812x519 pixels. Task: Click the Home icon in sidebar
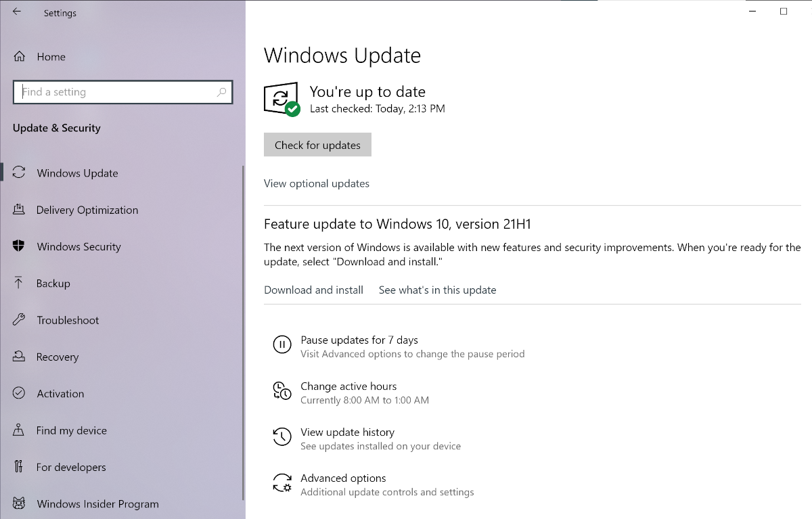pyautogui.click(x=20, y=57)
